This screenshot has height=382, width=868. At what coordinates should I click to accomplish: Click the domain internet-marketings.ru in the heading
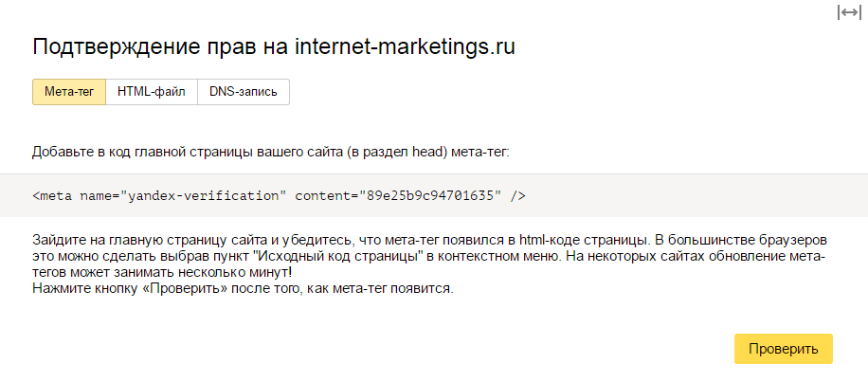(x=406, y=47)
